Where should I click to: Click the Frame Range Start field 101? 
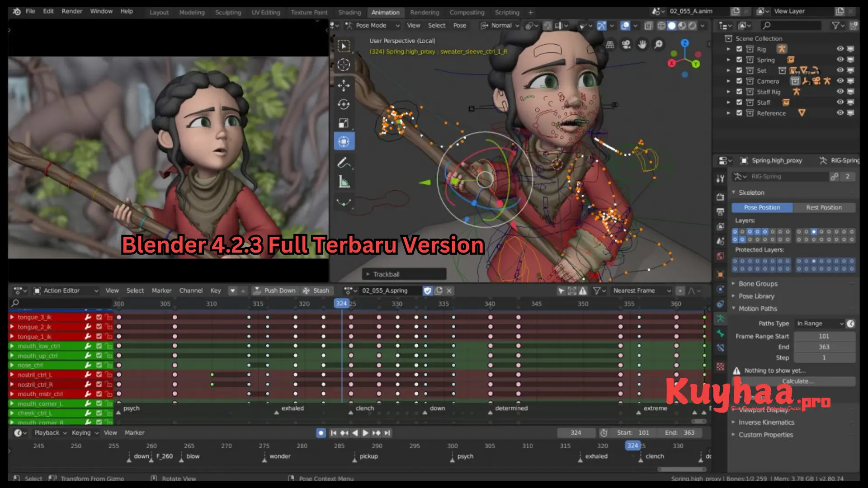[x=824, y=336]
